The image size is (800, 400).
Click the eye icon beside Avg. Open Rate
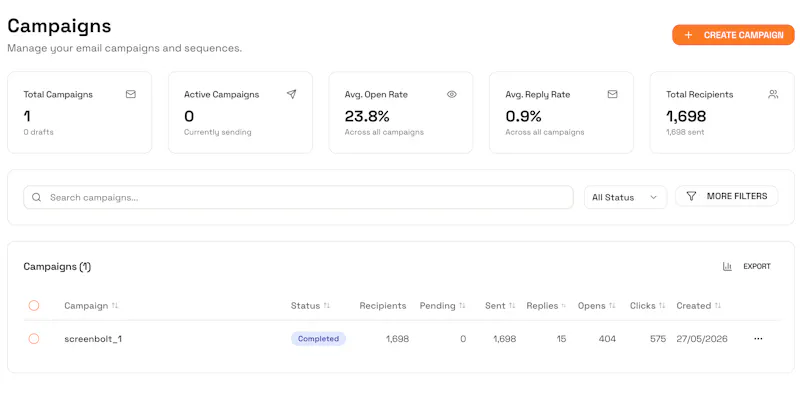pyautogui.click(x=452, y=94)
